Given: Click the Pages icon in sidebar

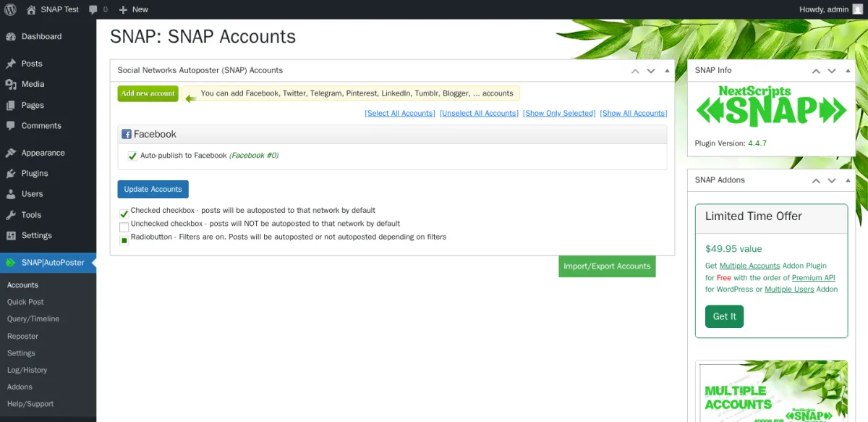Looking at the screenshot, I should pos(11,105).
